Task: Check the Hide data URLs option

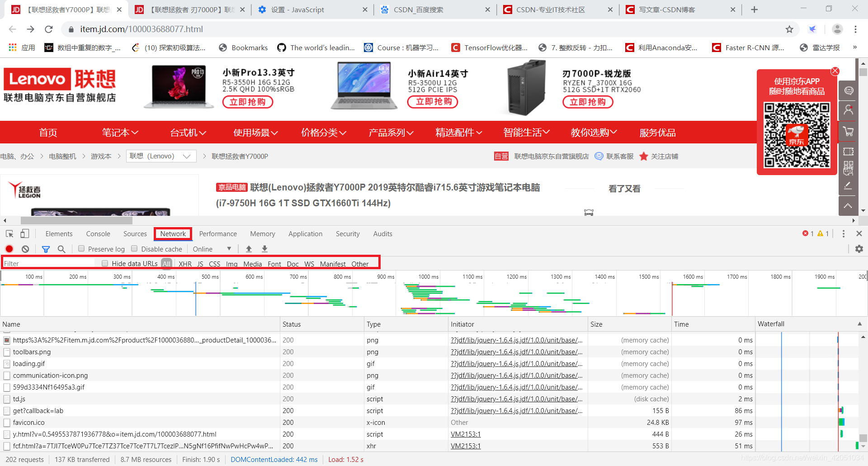Action: [105, 263]
